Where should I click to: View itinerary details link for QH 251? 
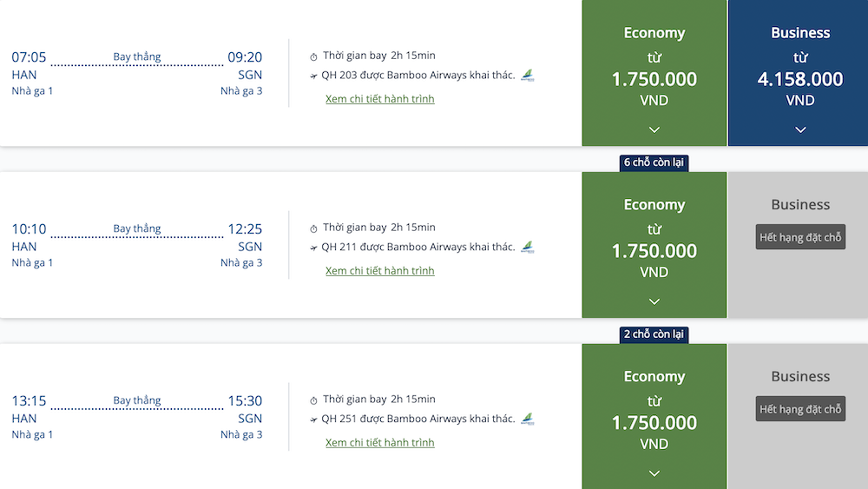tap(380, 443)
